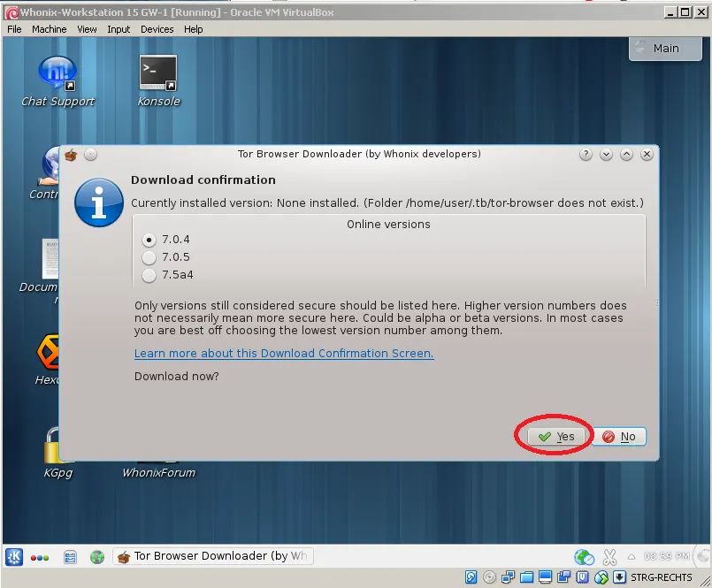Screen dimensions: 712x588
Task: Open the Machine menu
Action: tap(49, 29)
